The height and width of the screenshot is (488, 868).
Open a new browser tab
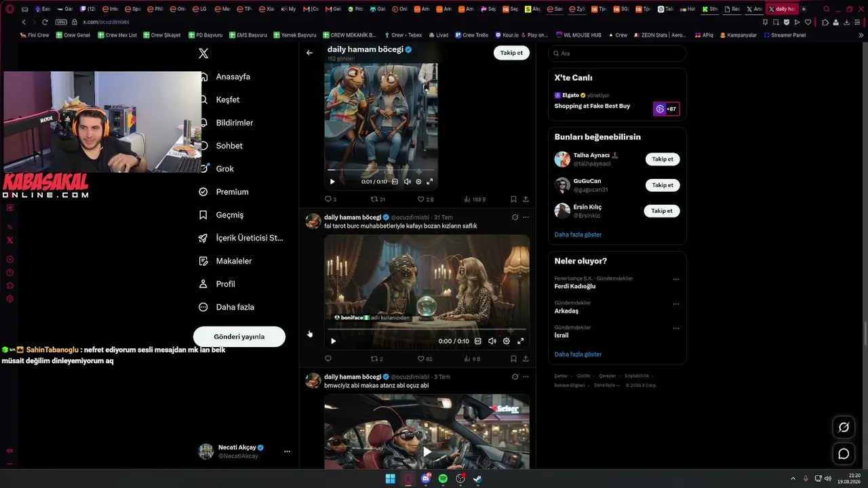click(804, 9)
